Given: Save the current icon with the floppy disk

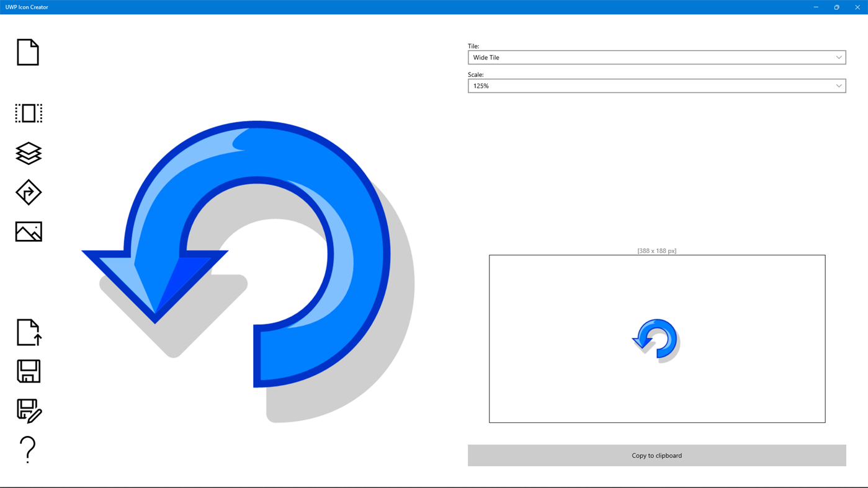Looking at the screenshot, I should pos(28,370).
